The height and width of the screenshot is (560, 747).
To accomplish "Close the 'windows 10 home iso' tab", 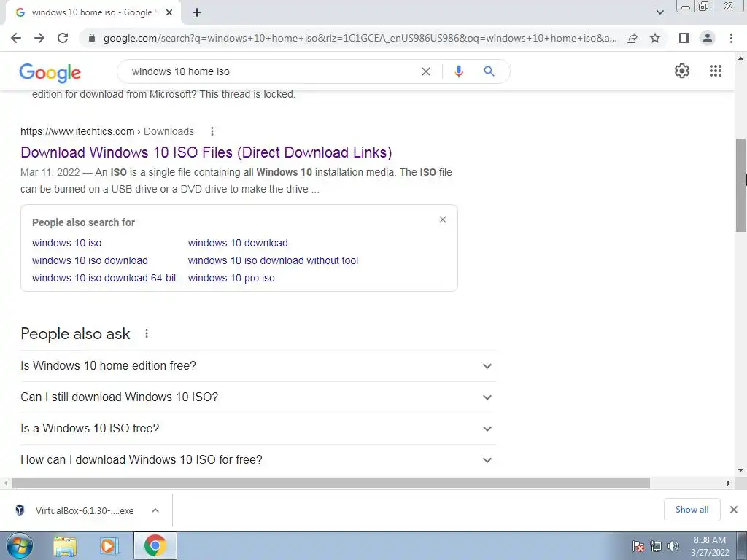I will (169, 13).
